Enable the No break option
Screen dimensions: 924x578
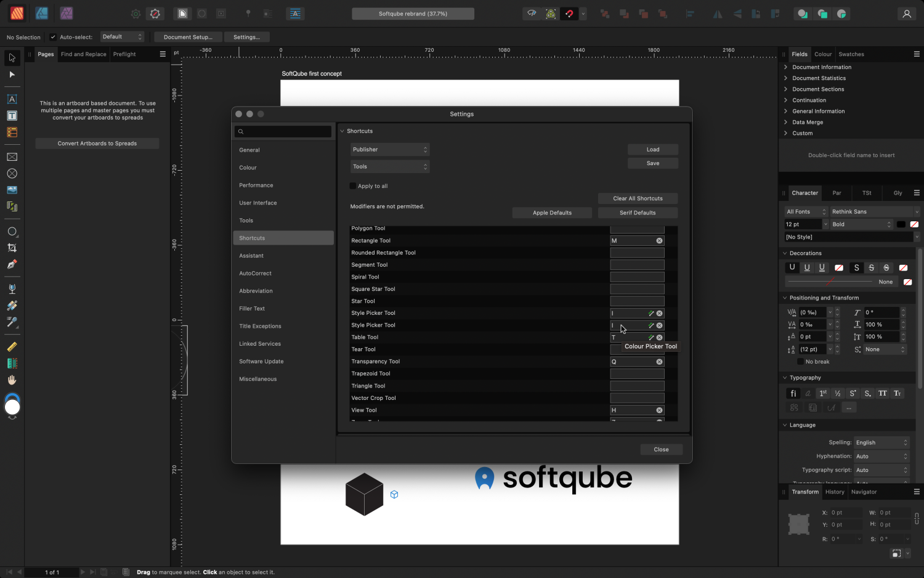801,362
